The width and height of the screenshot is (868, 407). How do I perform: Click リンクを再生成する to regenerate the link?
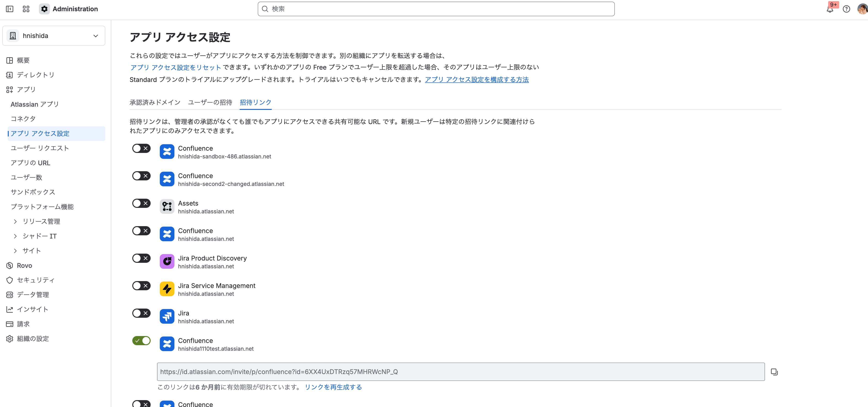[333, 387]
